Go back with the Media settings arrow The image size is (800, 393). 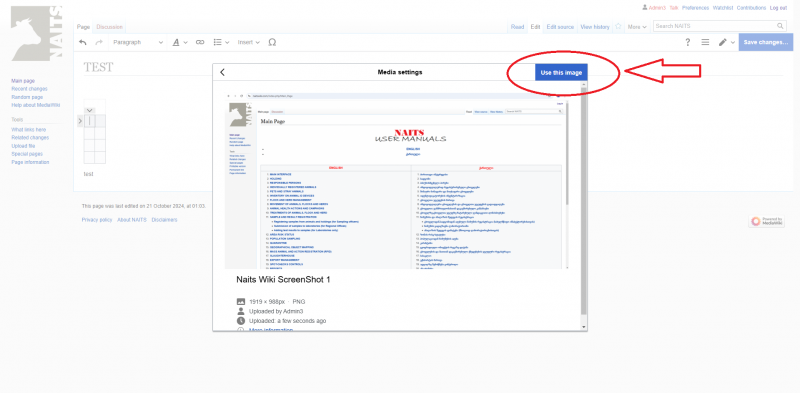(x=222, y=72)
